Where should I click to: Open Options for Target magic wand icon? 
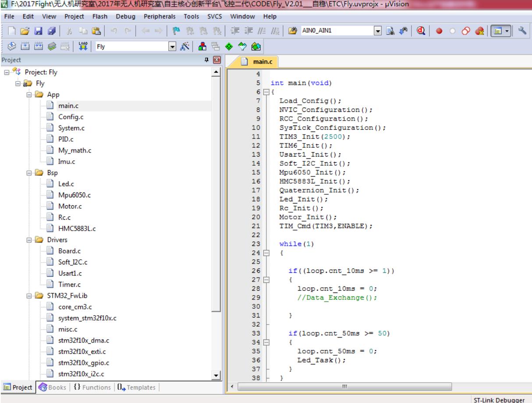tap(184, 45)
